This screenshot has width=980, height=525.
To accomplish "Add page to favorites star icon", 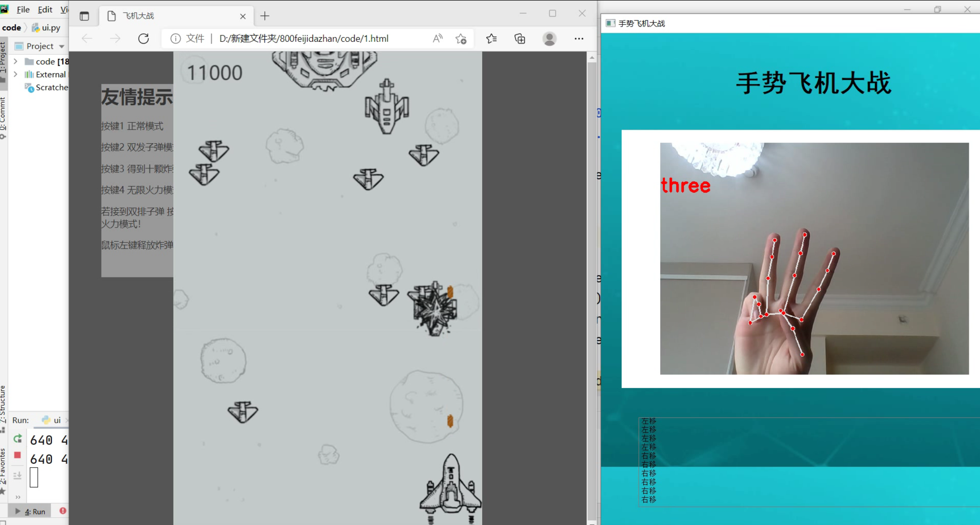I will [x=461, y=38].
